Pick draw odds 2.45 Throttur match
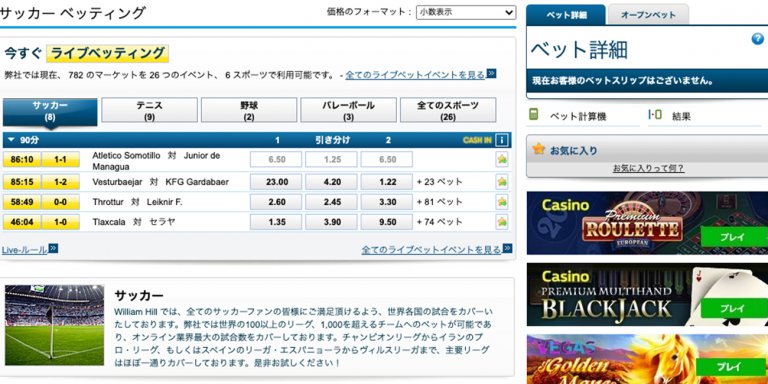The width and height of the screenshot is (768, 384). click(331, 202)
